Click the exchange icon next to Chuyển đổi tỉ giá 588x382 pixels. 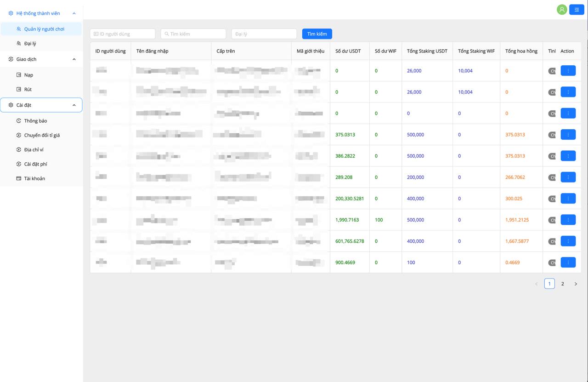[19, 135]
